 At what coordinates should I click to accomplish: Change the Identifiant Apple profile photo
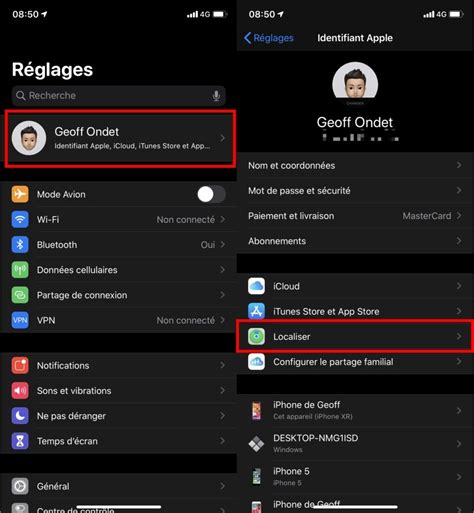[x=355, y=83]
